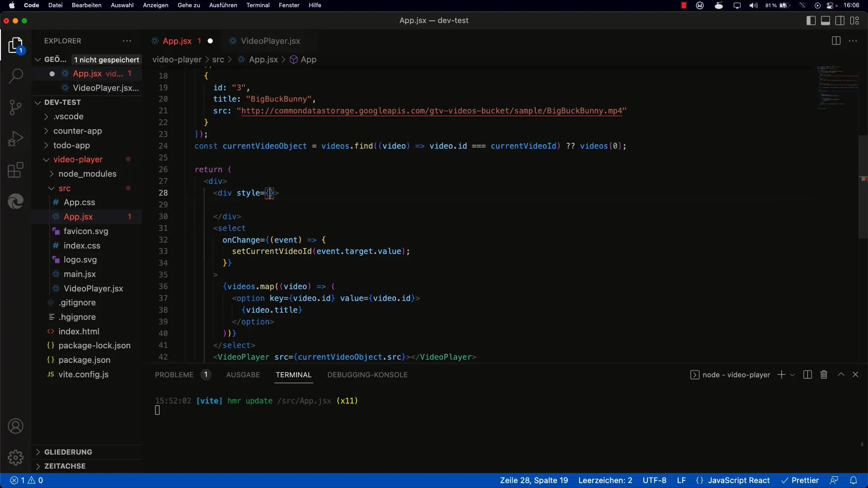Open VideoPlayer.jsx under src folder

[x=93, y=289]
